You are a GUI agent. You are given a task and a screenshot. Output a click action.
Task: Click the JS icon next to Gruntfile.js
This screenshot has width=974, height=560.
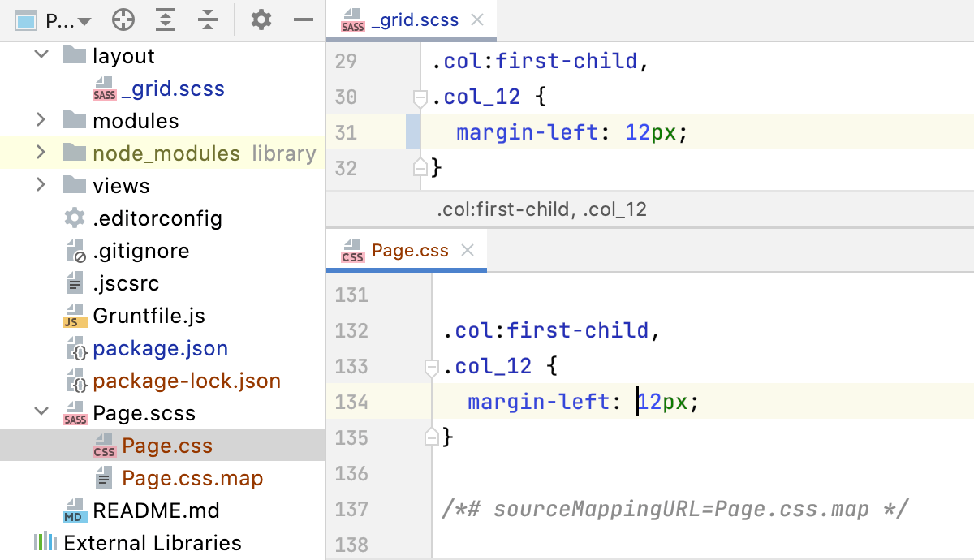[x=72, y=316]
